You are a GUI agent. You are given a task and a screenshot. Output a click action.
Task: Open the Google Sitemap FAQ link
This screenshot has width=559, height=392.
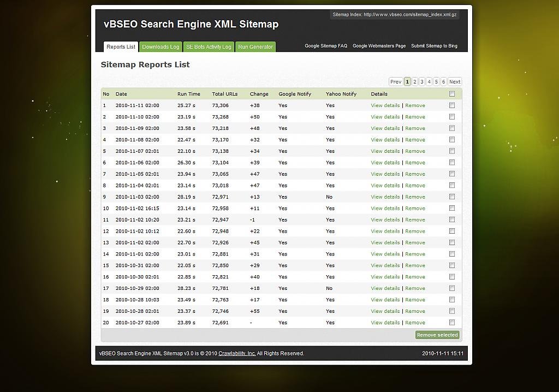[326, 46]
